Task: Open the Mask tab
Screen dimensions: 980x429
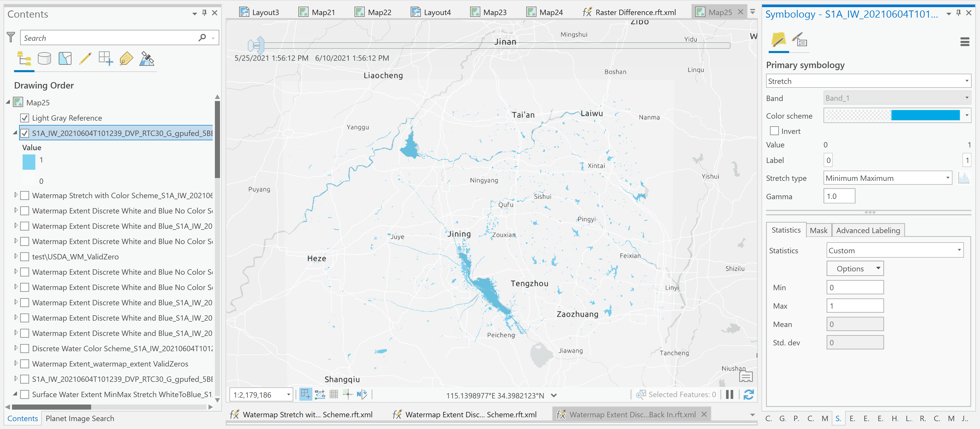Action: (818, 231)
